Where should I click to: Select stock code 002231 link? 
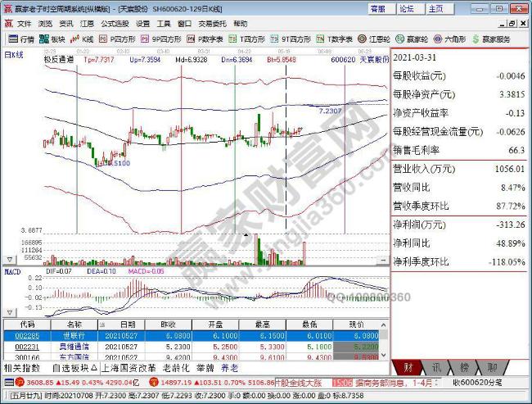pos(27,347)
